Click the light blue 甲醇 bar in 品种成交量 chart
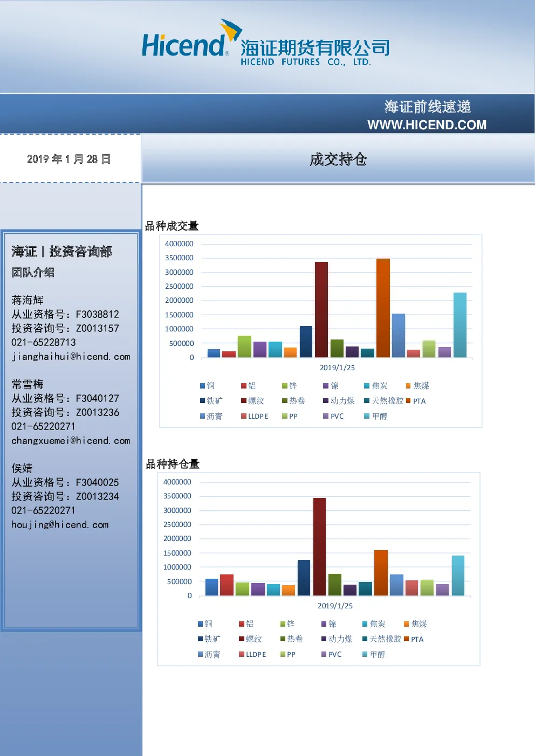The height and width of the screenshot is (756, 535). coord(460,325)
